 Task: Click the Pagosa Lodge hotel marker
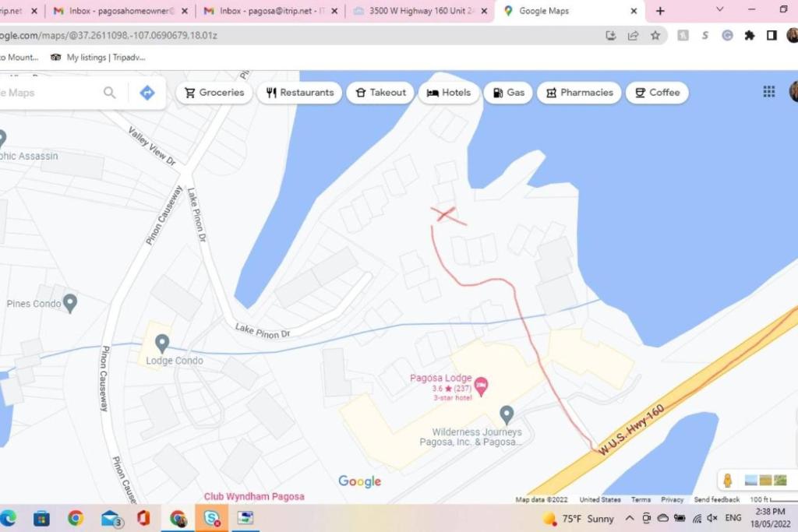coord(482,384)
